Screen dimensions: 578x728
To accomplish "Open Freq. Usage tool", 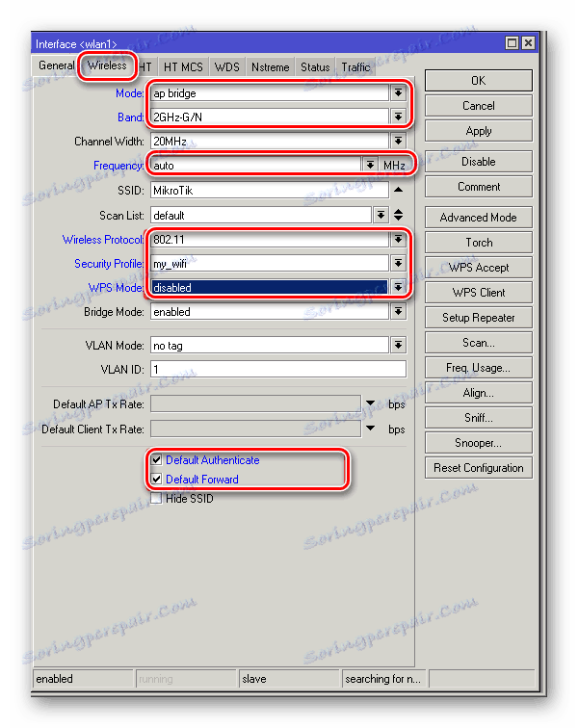I will point(479,368).
